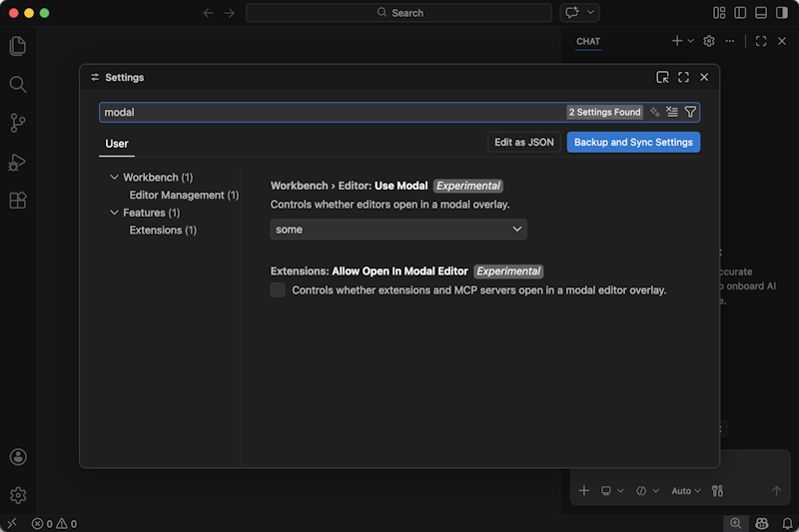This screenshot has height=532, width=799.
Task: Show errors and warnings count in status bar
Action: [54, 523]
